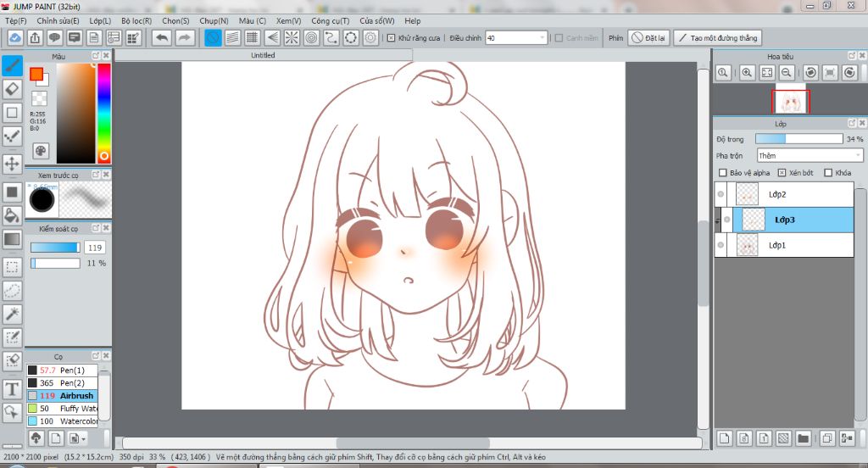Screen dimensions: 868x468
Task: Open the Pha trộn blend mode dropdown
Action: click(x=810, y=156)
